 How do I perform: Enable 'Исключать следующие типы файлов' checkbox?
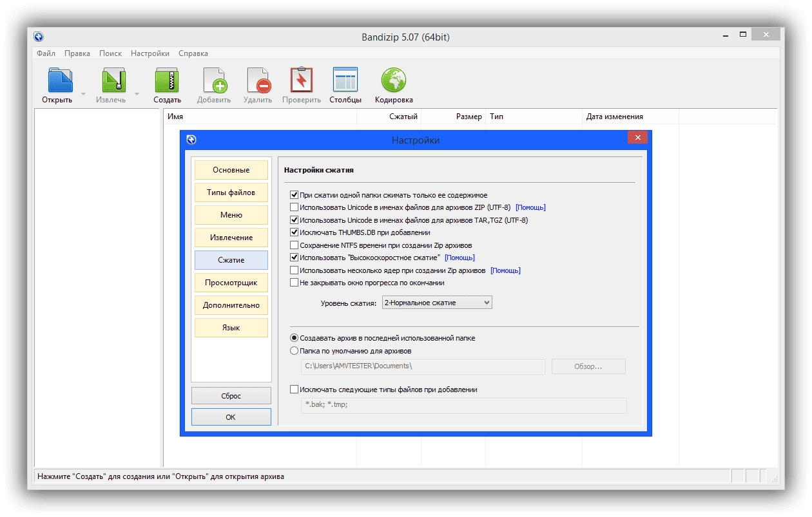[295, 390]
